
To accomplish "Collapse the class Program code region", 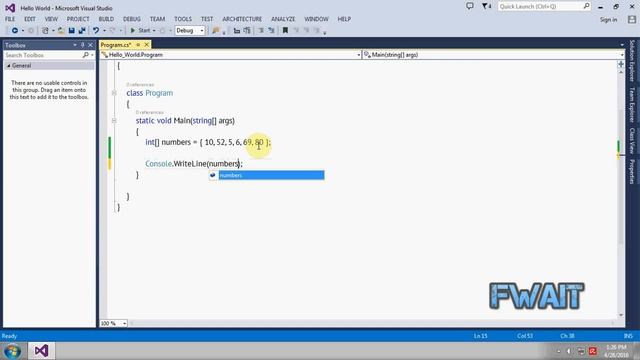I will (x=114, y=93).
